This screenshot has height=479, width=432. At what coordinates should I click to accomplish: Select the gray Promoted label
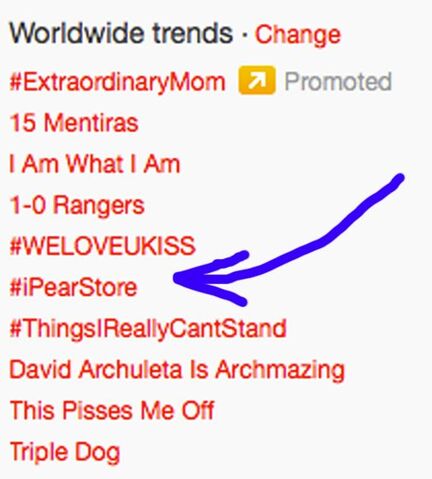[x=338, y=81]
